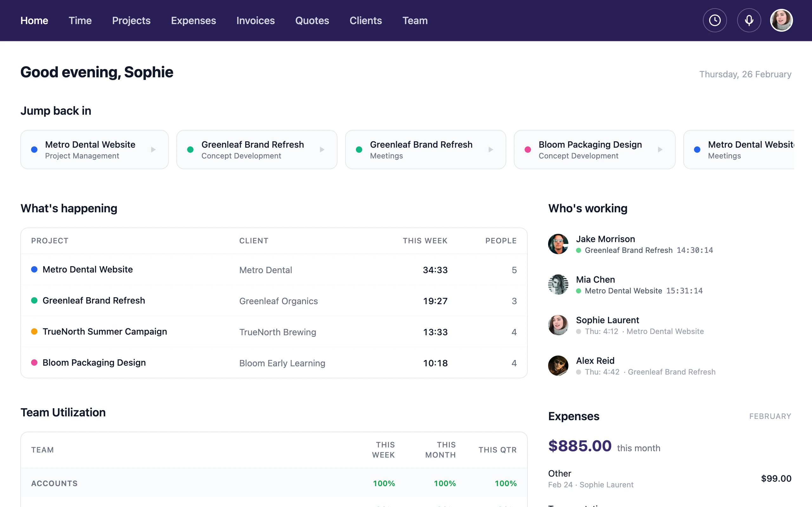Open the Metro Dental Website project row
812x507 pixels.
88,269
